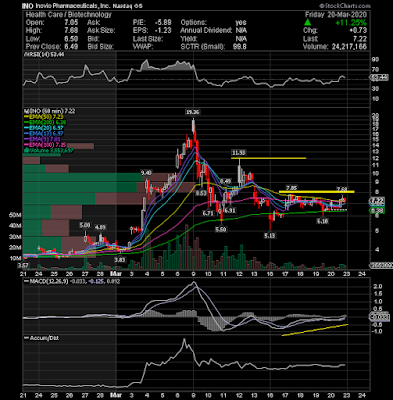This screenshot has width=393, height=400.
Task: Click the date Friday 20-Mar-2020
Action: coord(336,14)
